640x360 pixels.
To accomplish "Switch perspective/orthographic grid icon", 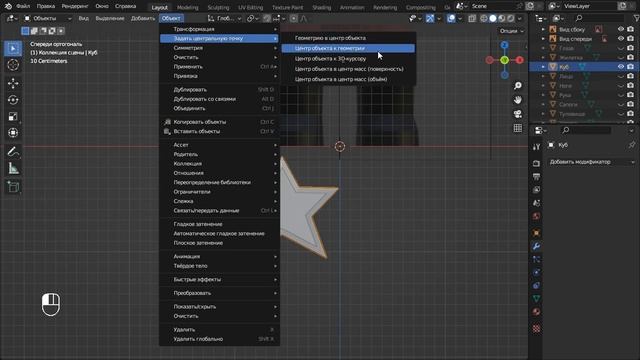I will 518,128.
